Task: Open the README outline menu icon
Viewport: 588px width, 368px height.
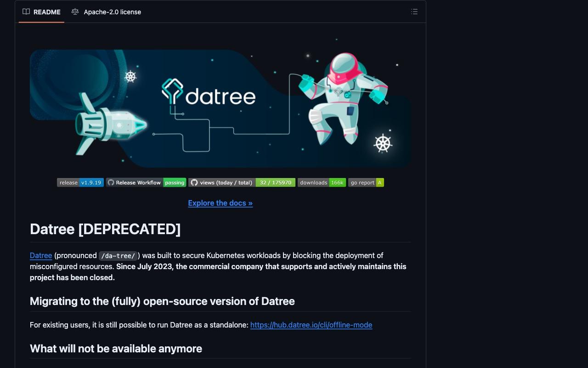Action: click(414, 12)
